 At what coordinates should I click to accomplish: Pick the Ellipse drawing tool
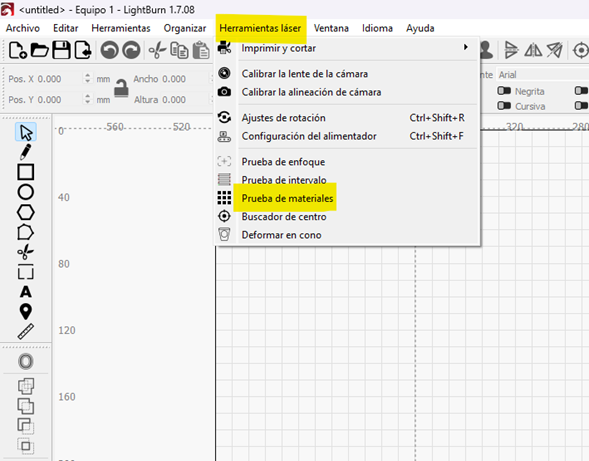[x=26, y=192]
